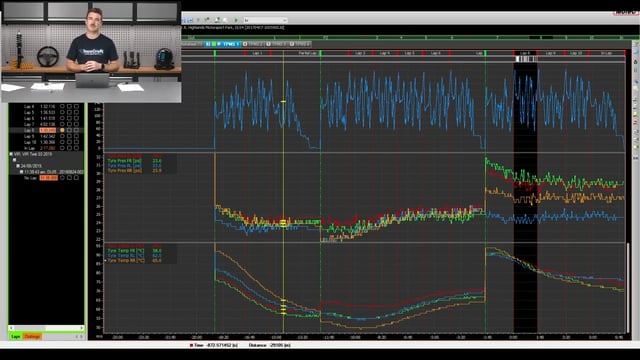Select Lap 3 segment in the lap bar
The height and width of the screenshot is (360, 640).
360,53
